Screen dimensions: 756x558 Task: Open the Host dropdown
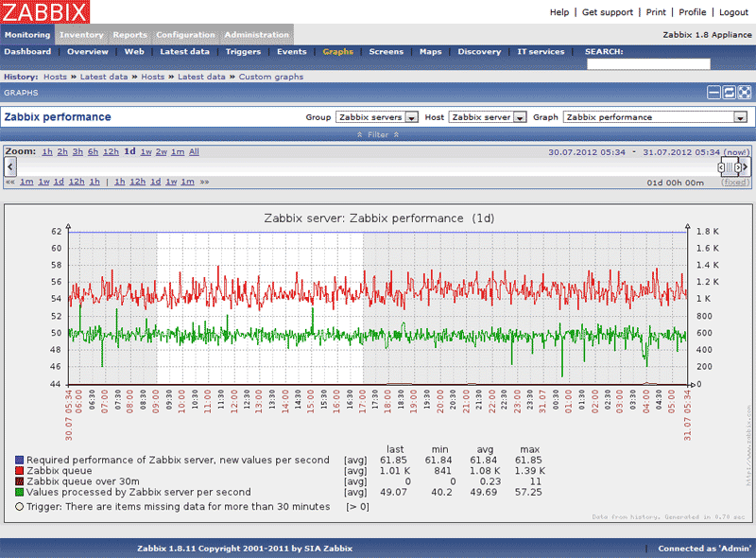pos(487,117)
